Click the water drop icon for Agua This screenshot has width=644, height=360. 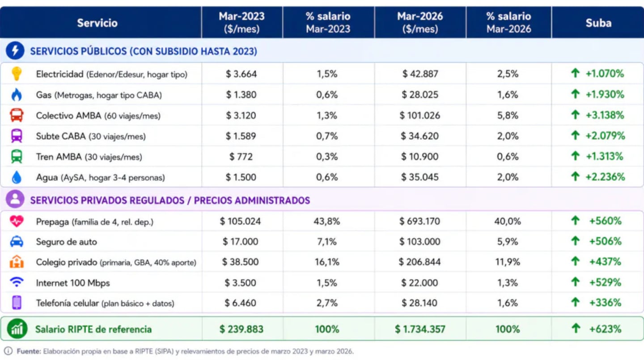17,177
